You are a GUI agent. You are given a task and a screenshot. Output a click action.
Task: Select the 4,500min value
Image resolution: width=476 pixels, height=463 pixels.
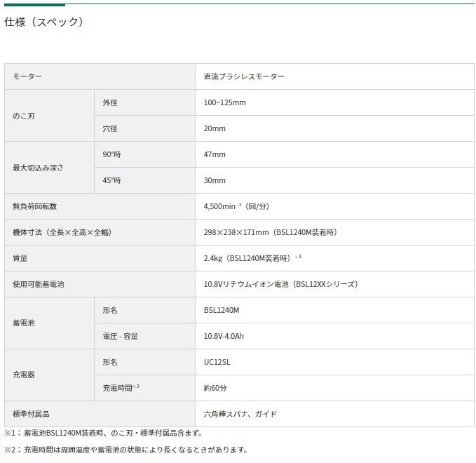(x=236, y=206)
